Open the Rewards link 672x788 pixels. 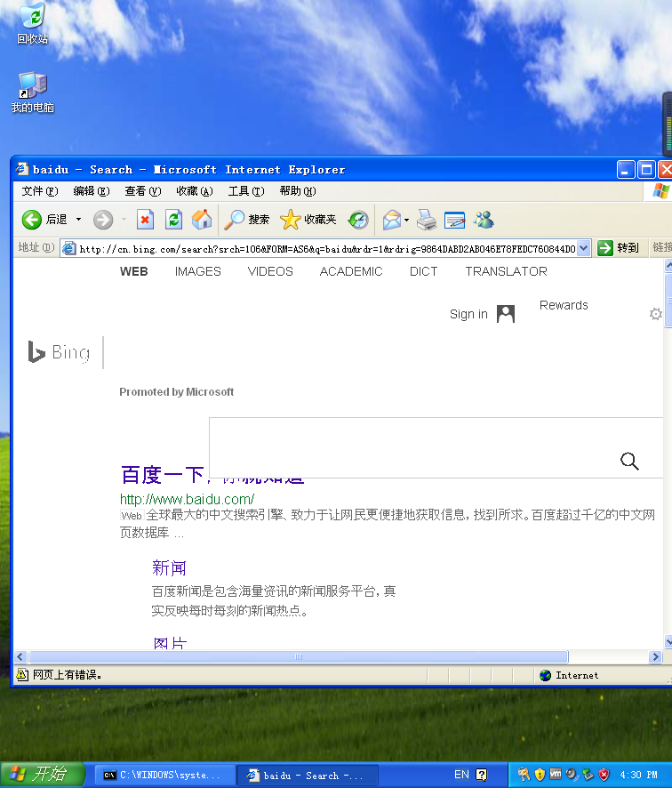[x=564, y=305]
